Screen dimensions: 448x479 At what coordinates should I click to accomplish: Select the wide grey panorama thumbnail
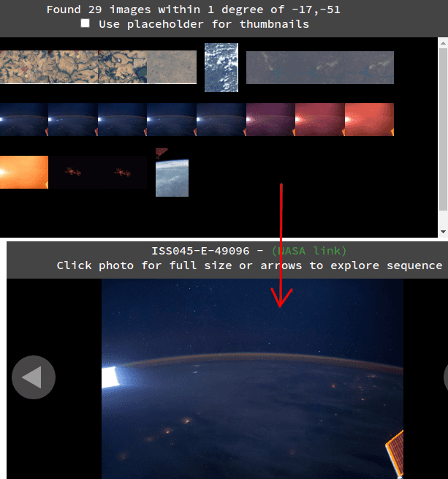pos(320,67)
